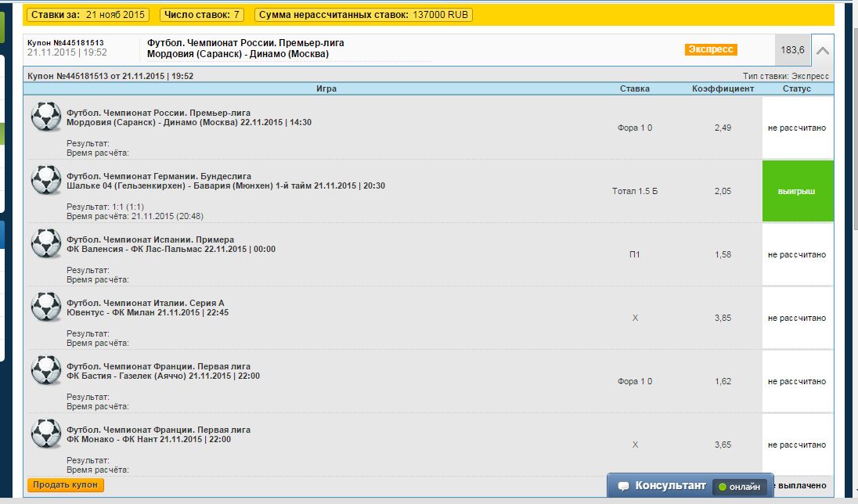This screenshot has width=858, height=504.
Task: Click the Ставка column header
Action: click(x=635, y=88)
